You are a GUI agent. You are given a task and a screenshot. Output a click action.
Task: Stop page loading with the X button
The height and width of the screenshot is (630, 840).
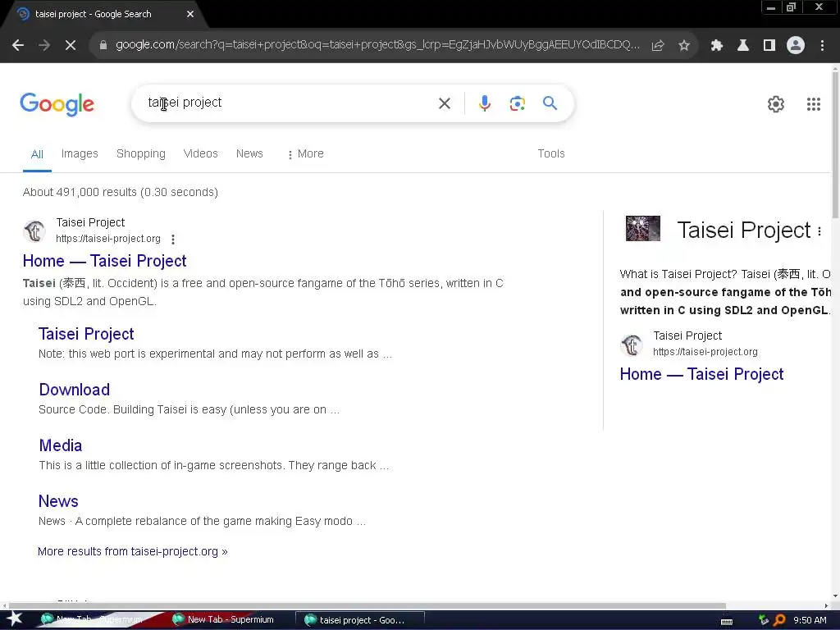pyautogui.click(x=71, y=46)
